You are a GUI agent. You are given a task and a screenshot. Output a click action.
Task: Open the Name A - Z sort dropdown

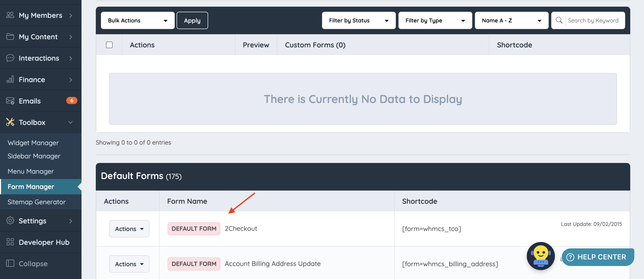[511, 20]
